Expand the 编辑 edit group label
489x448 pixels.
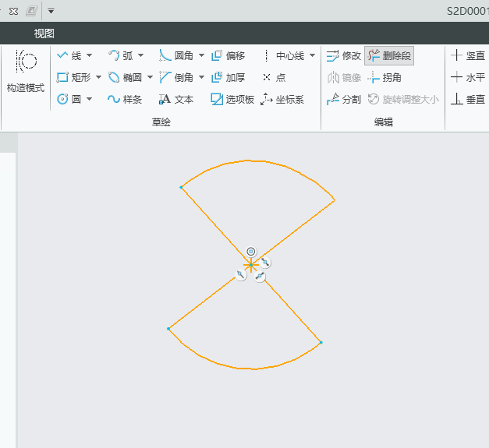pos(383,122)
